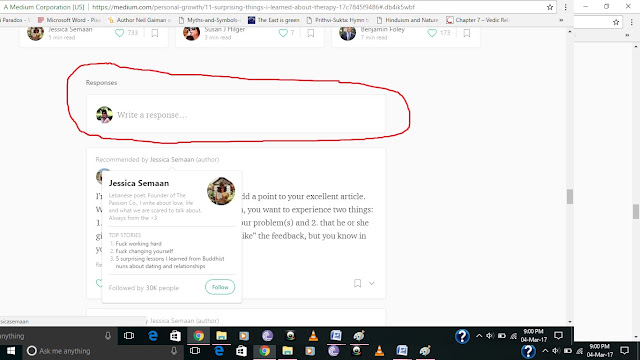Image resolution: width=640 pixels, height=360 pixels.
Task: Bookmark the Jessica Semaan 5 min read story
Action: pyautogui.click(x=155, y=33)
